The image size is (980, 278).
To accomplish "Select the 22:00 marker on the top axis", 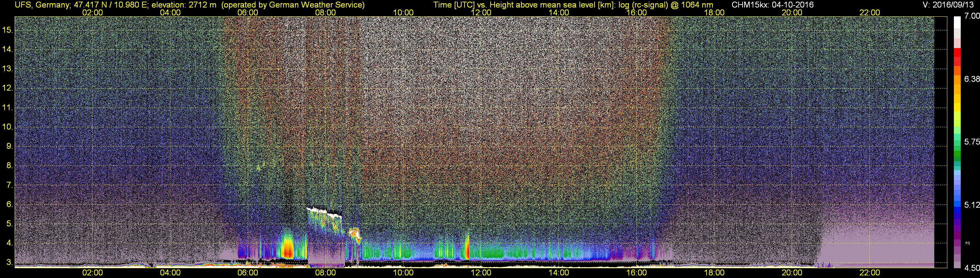I will pos(870,12).
